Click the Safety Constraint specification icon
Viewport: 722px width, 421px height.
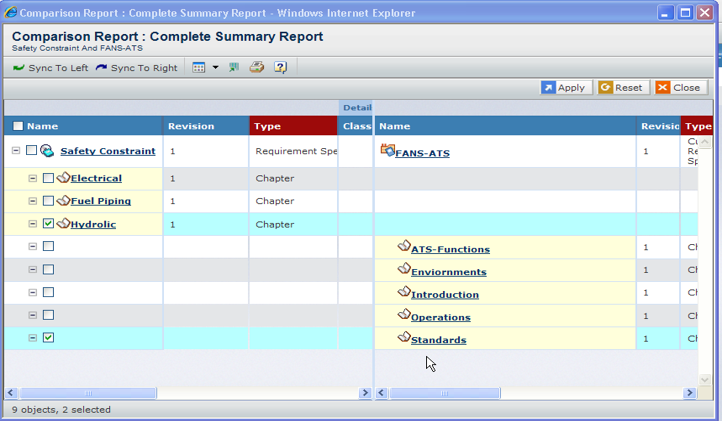pyautogui.click(x=47, y=151)
